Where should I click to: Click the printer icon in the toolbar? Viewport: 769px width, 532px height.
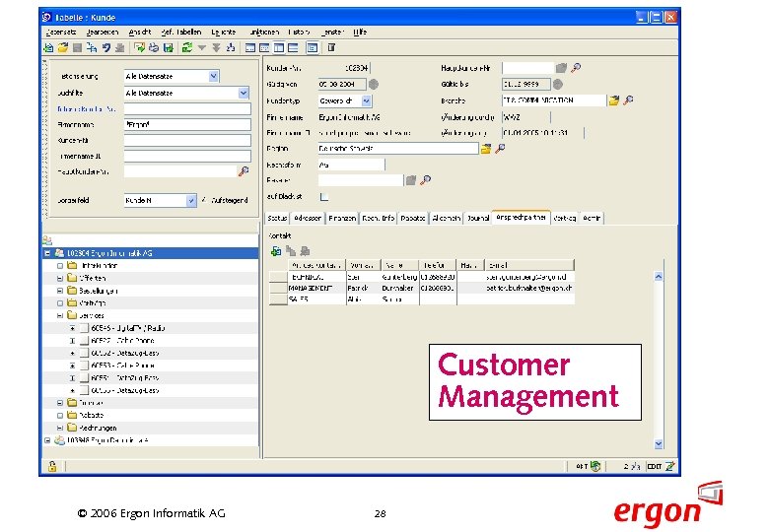(x=154, y=47)
